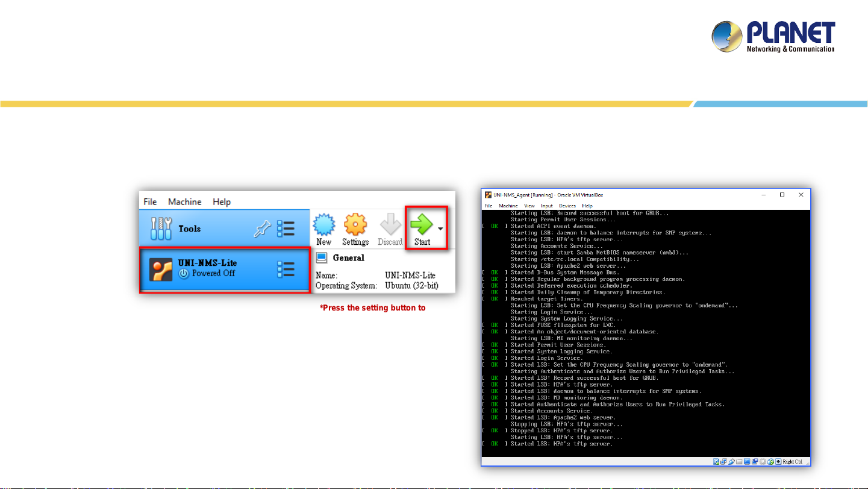Click the PLANET logo
Viewport: 868px width, 489px height.
click(x=773, y=37)
